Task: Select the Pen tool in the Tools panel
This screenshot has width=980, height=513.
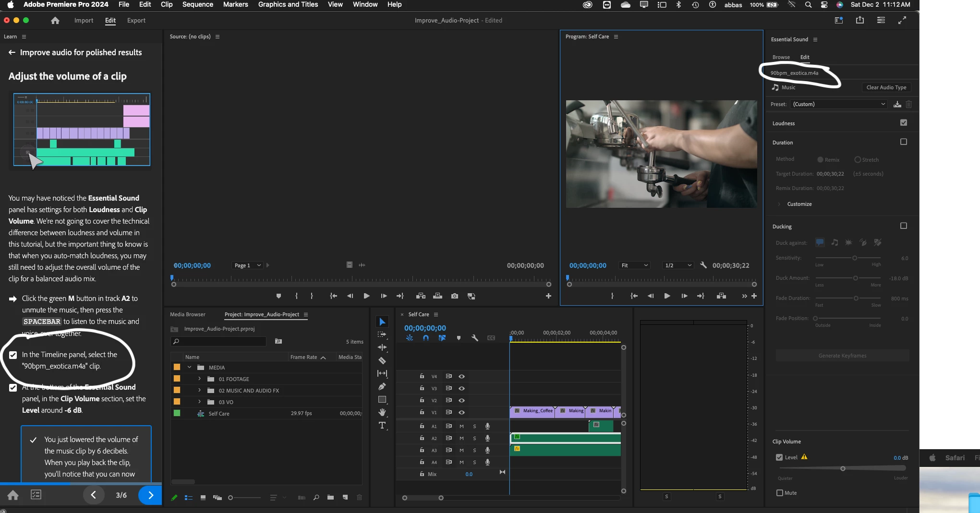Action: coord(382,386)
